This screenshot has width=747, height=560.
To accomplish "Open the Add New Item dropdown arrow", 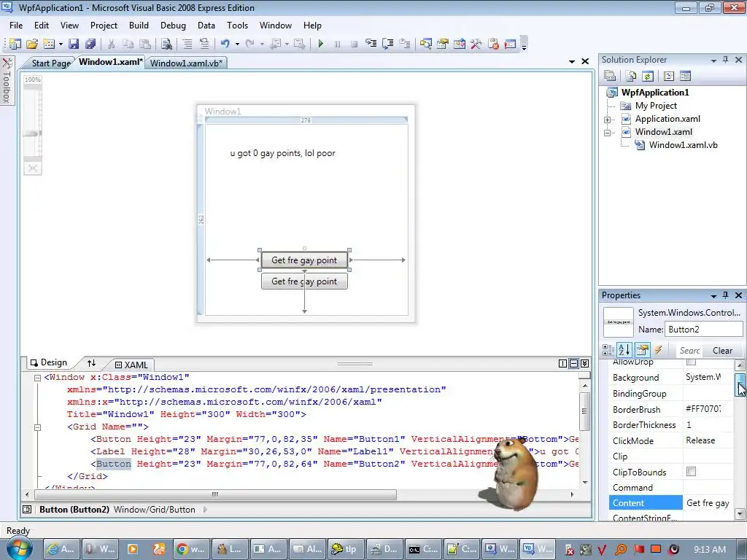I will (61, 44).
